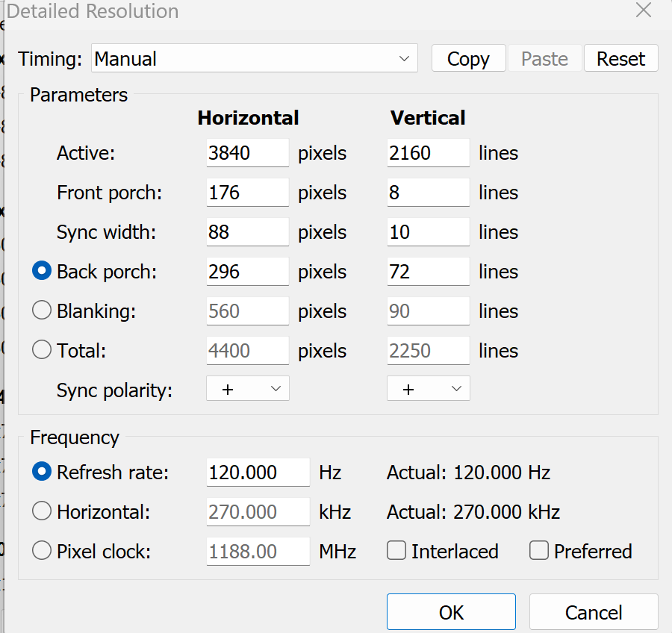
Task: Select the Horizontal frequency radio button
Action: pos(43,511)
